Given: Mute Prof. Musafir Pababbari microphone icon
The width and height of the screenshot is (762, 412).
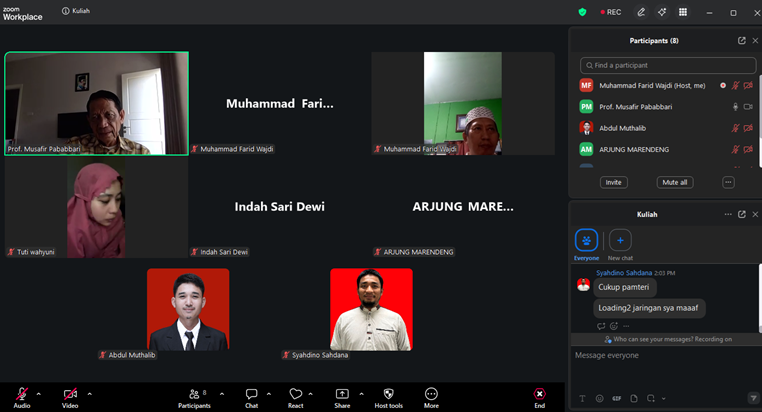Looking at the screenshot, I should [735, 107].
